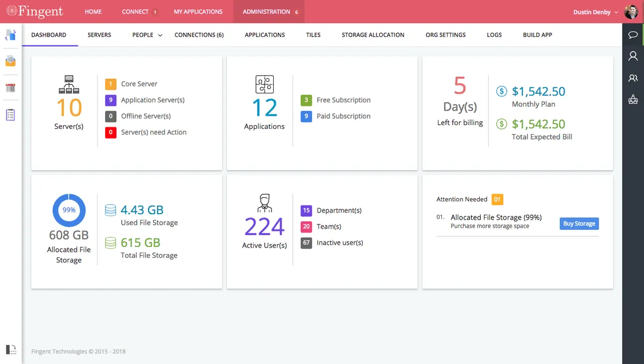644x364 pixels.
Task: Click the Fingent logo
Action: [35, 11]
